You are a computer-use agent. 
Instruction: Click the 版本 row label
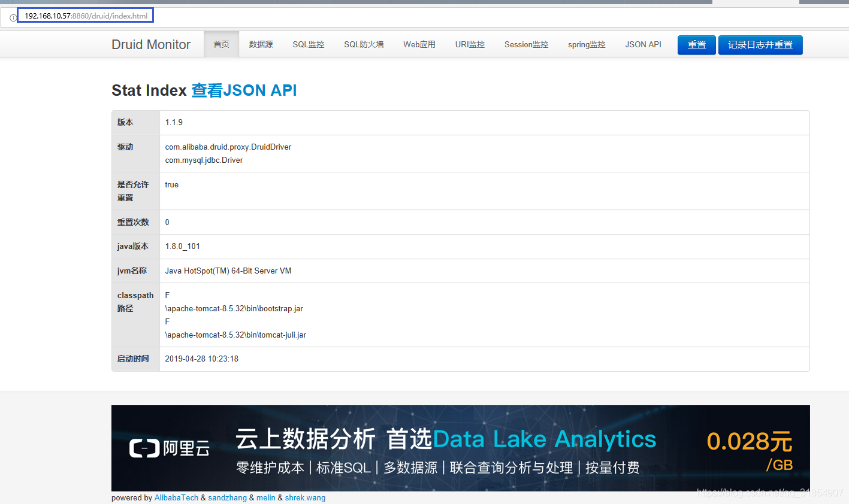click(125, 122)
